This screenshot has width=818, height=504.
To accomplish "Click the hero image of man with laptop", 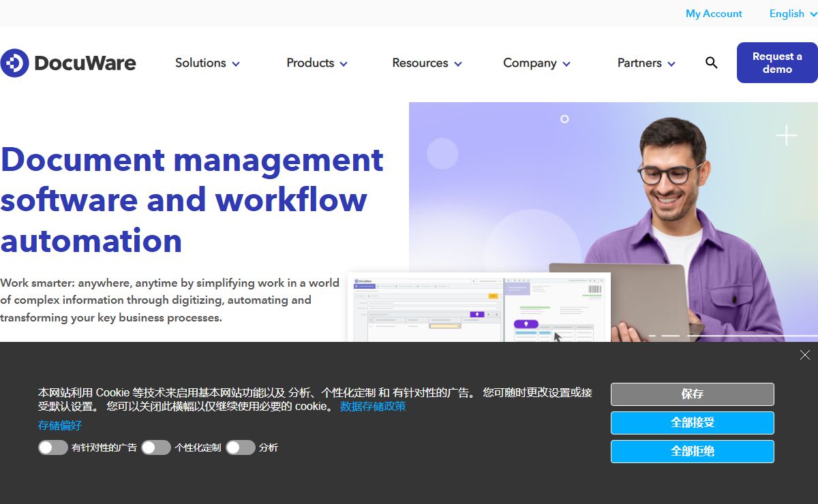I will (613, 222).
